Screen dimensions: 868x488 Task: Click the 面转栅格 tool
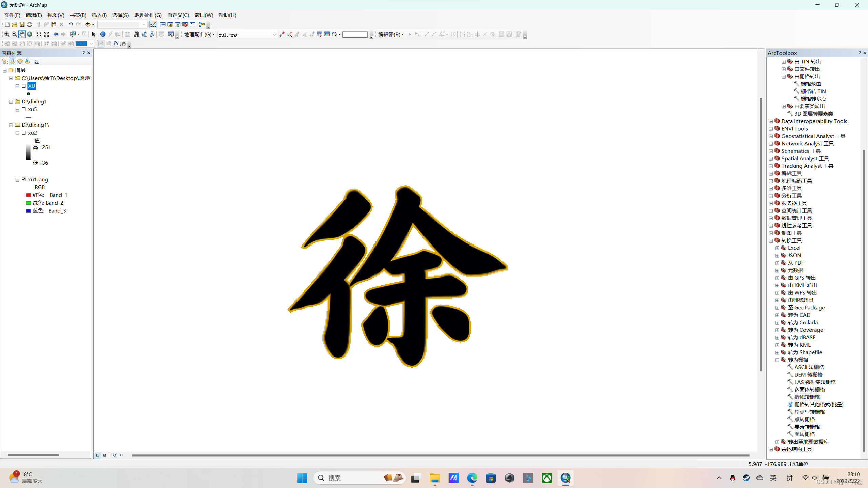804,434
